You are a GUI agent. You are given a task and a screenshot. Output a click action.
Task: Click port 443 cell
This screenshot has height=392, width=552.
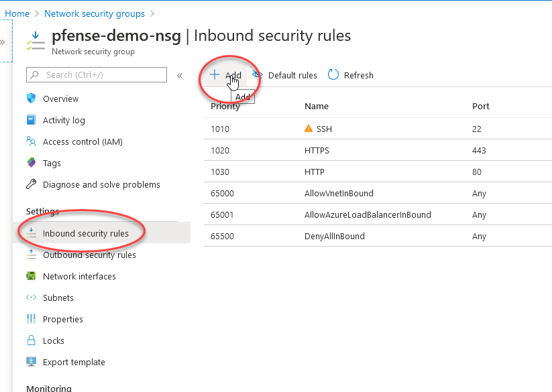(x=479, y=151)
